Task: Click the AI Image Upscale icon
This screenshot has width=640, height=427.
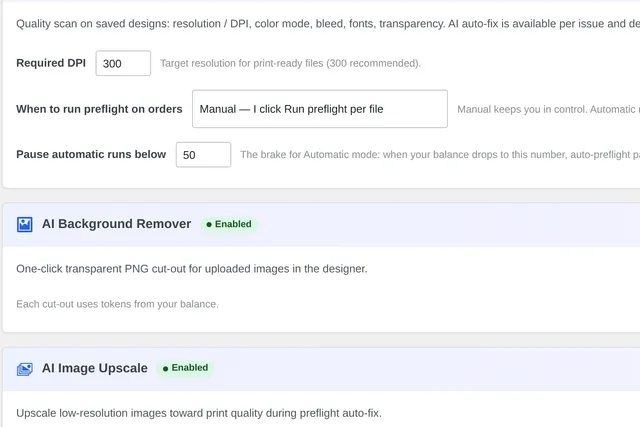Action: click(x=24, y=369)
